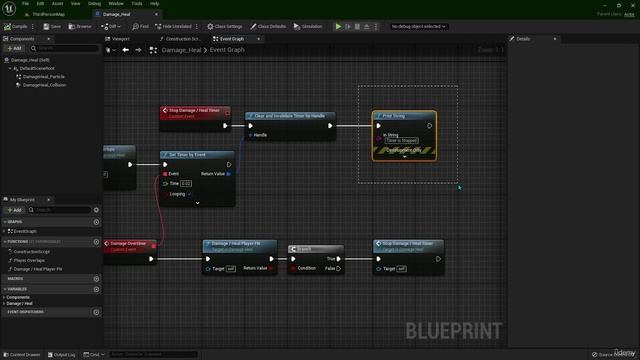
Task: Open graph bookmarks dropdown
Action: (x=110, y=50)
